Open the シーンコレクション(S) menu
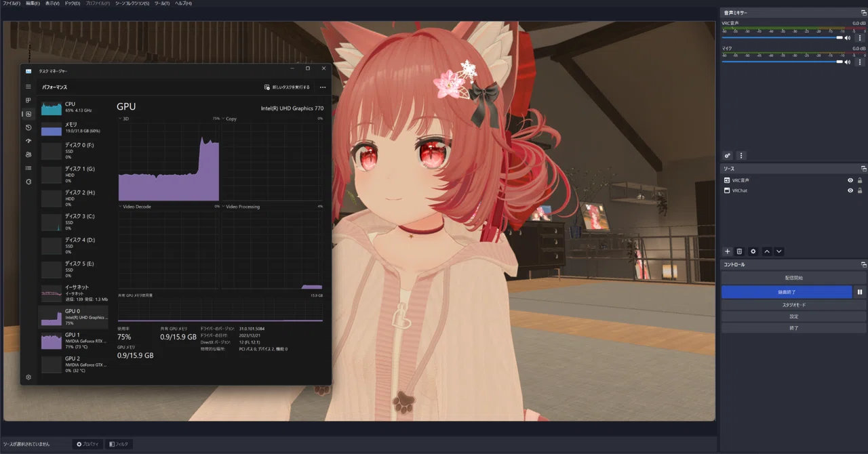This screenshot has width=868, height=454. 132,3
